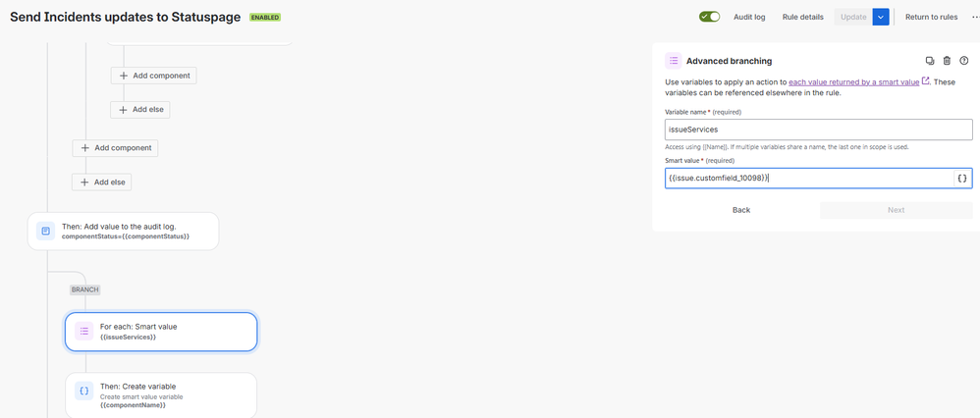The width and height of the screenshot is (980, 418).
Task: Duplicate the Advanced branching component
Action: pos(930,61)
